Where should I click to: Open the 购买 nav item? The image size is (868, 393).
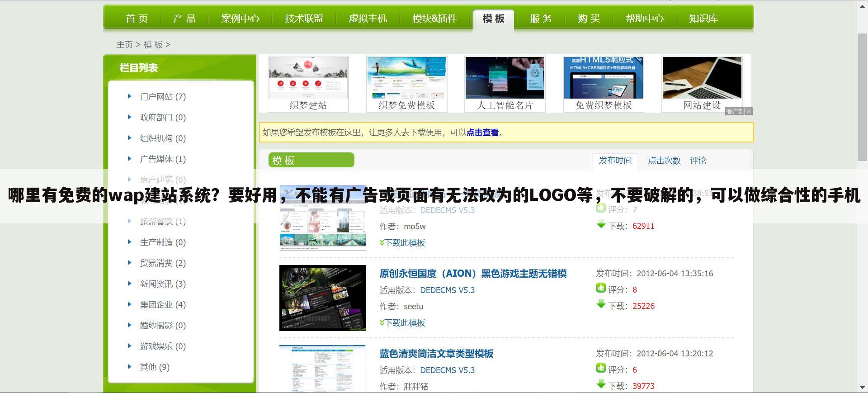(x=589, y=19)
